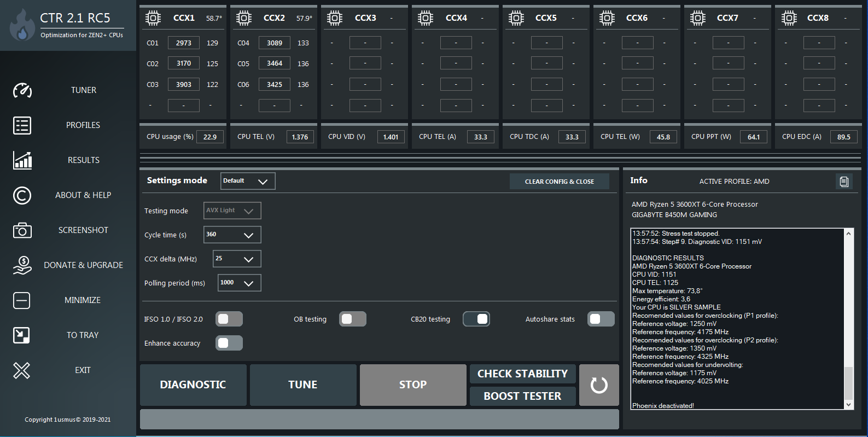The height and width of the screenshot is (437, 868).
Task: Open the About & Help menu item
Action: pos(83,195)
